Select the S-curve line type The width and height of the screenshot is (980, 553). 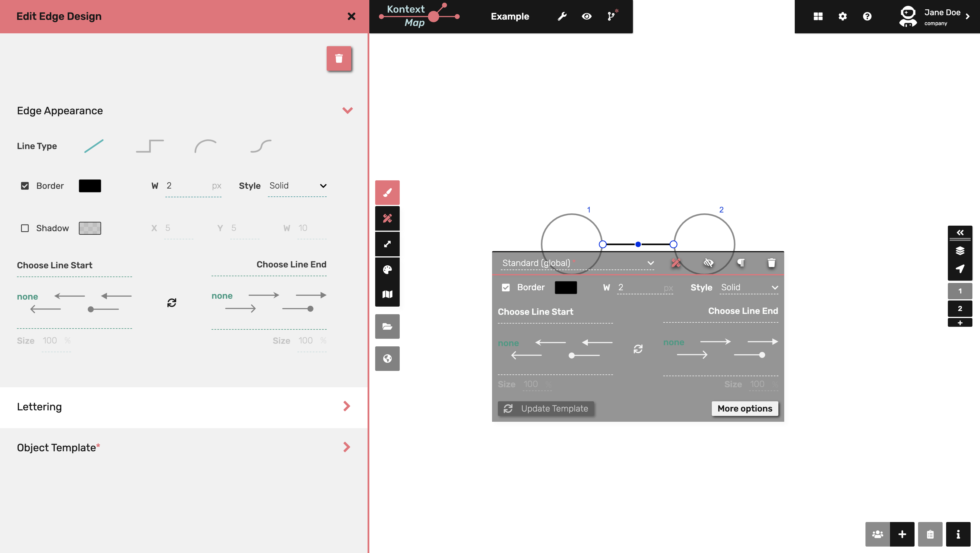261,146
